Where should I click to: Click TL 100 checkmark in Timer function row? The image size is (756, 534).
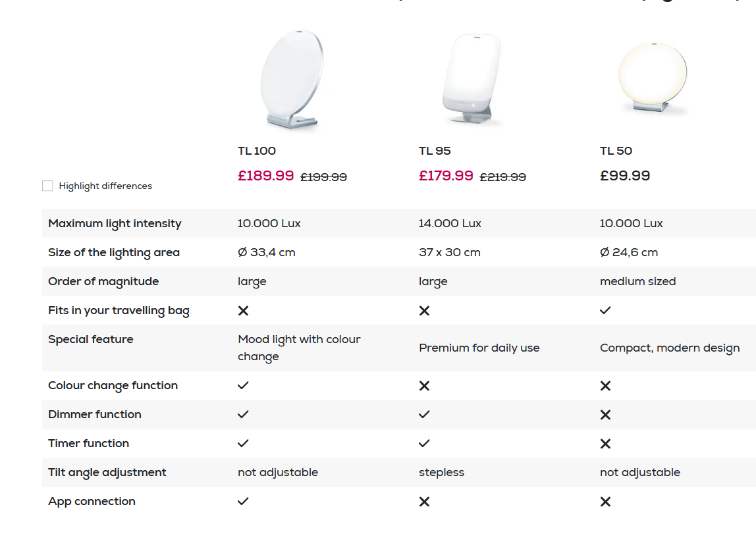(243, 443)
